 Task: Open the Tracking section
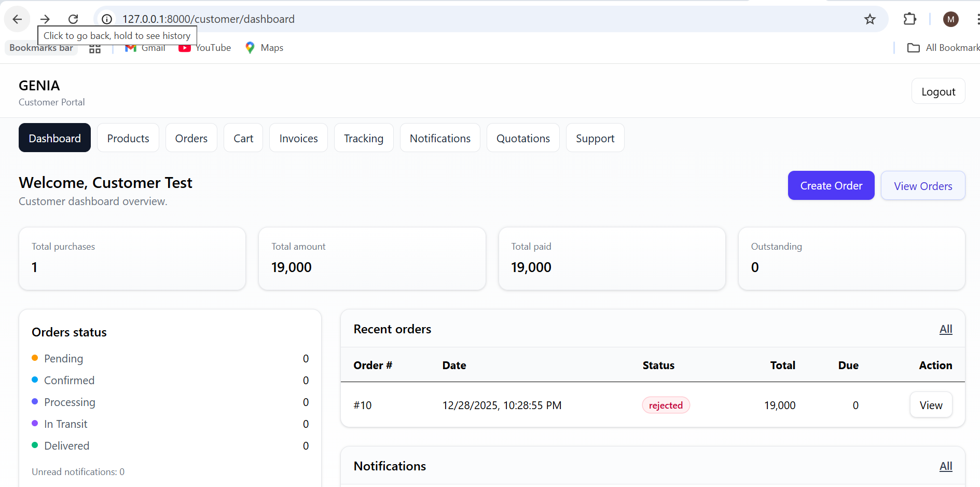coord(364,138)
